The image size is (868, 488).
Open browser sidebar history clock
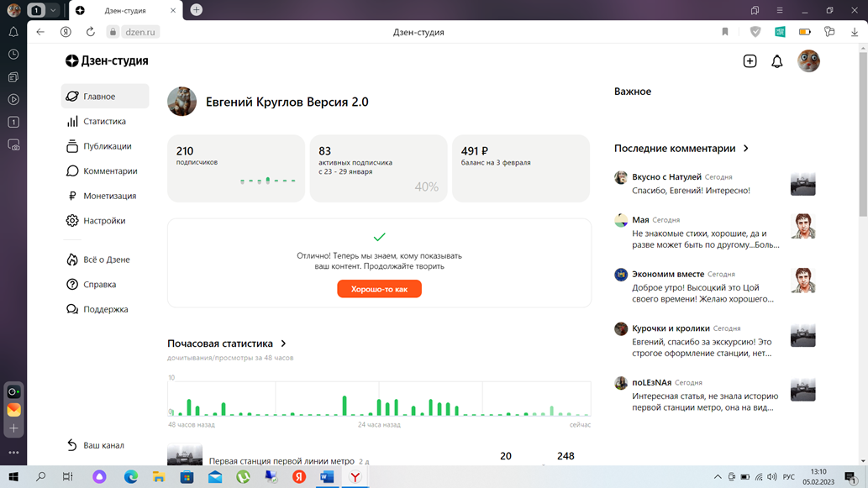(x=13, y=55)
